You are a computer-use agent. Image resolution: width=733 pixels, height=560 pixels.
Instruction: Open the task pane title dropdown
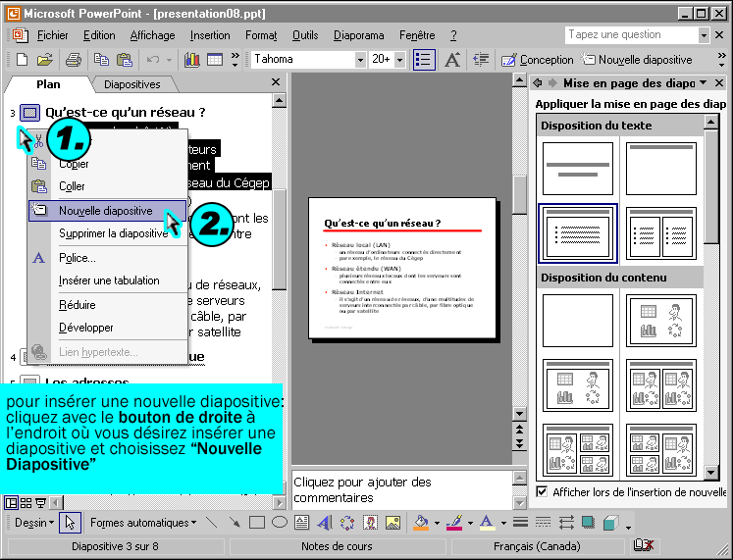coord(704,83)
